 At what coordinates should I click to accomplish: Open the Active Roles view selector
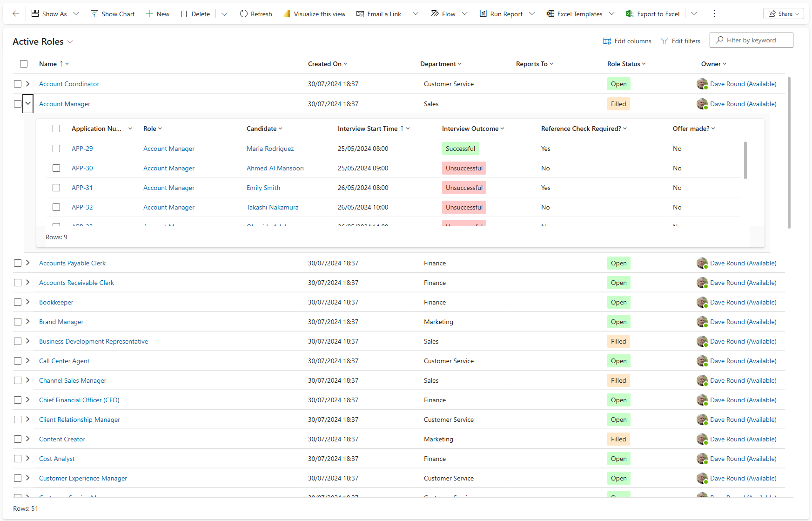pyautogui.click(x=71, y=41)
